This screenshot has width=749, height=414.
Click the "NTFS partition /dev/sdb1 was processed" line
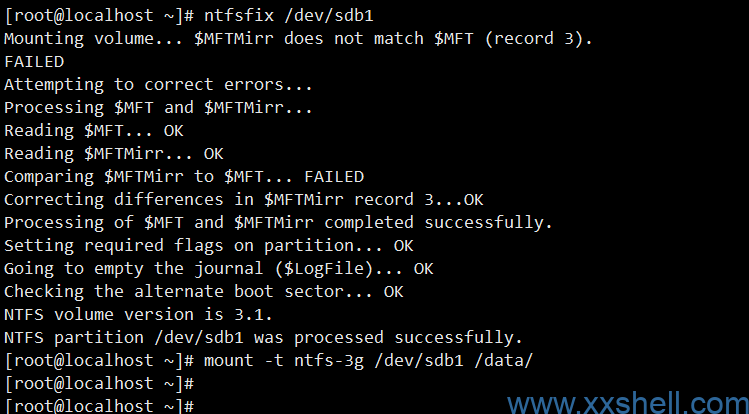point(263,337)
